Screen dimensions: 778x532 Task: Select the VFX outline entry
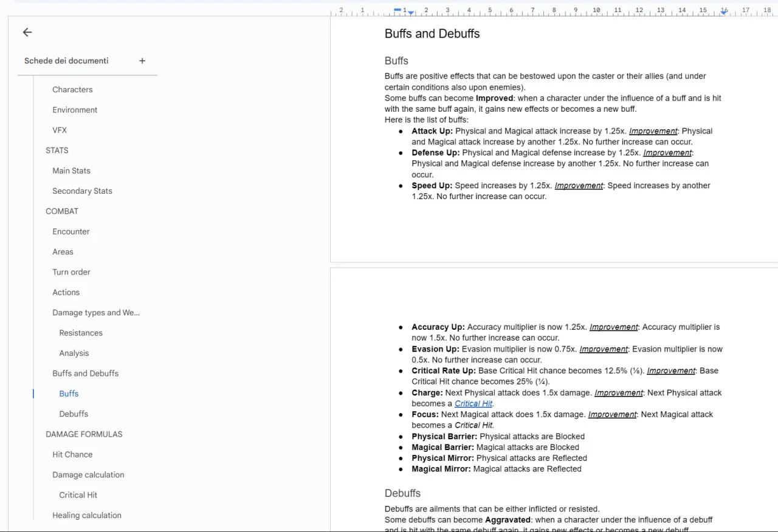tap(60, 130)
